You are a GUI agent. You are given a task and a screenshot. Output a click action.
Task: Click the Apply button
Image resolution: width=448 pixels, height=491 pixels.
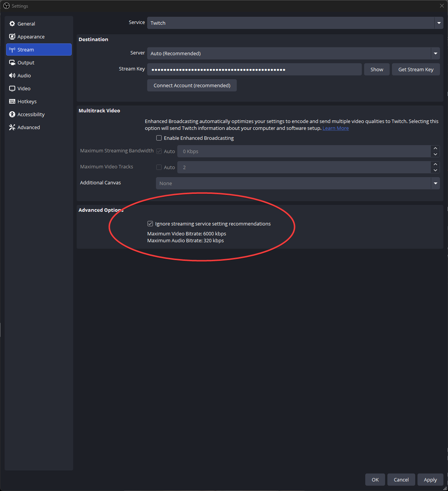(430, 480)
